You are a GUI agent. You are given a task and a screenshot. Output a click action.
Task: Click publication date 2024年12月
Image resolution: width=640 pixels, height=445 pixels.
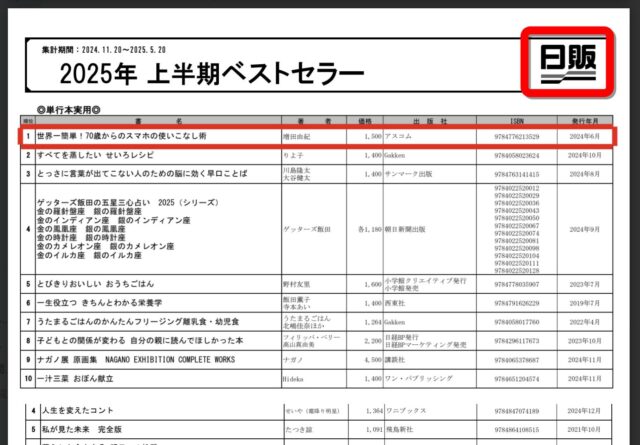584,411
